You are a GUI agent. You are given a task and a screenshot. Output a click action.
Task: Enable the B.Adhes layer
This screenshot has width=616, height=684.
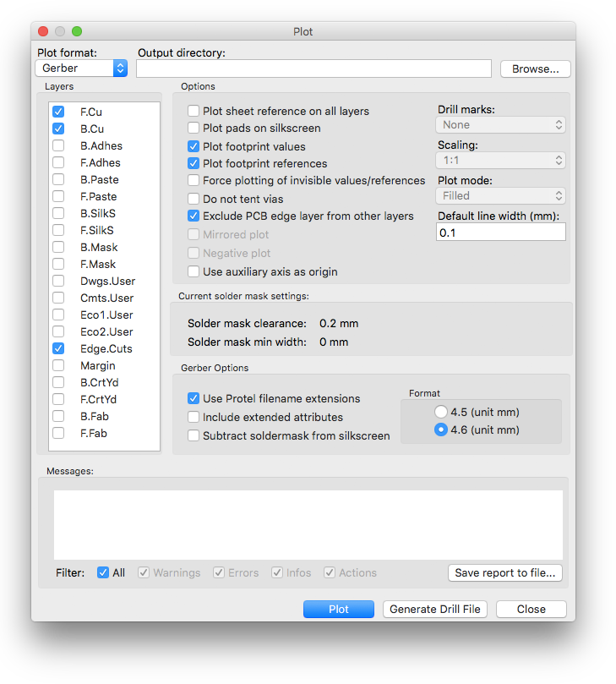[58, 145]
